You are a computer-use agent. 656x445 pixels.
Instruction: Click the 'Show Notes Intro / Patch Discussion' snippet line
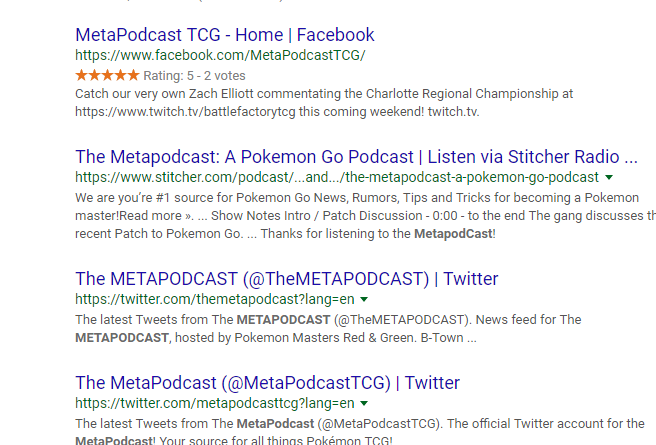(366, 215)
